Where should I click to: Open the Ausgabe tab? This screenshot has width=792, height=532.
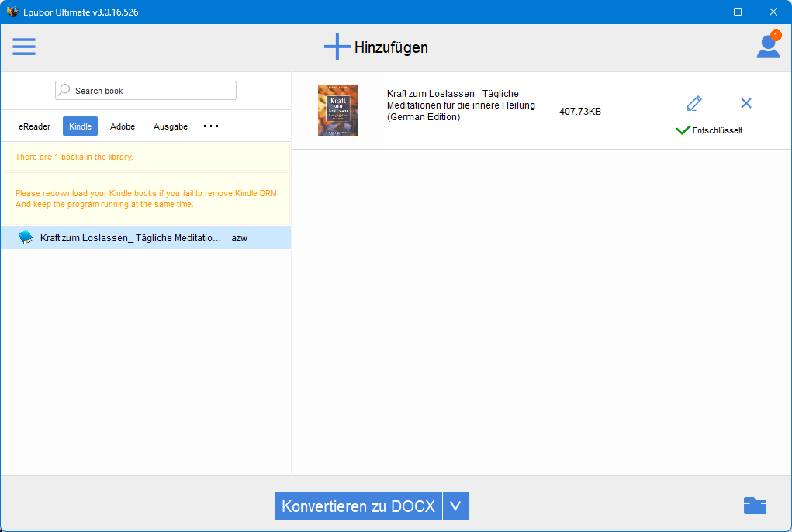pyautogui.click(x=170, y=126)
